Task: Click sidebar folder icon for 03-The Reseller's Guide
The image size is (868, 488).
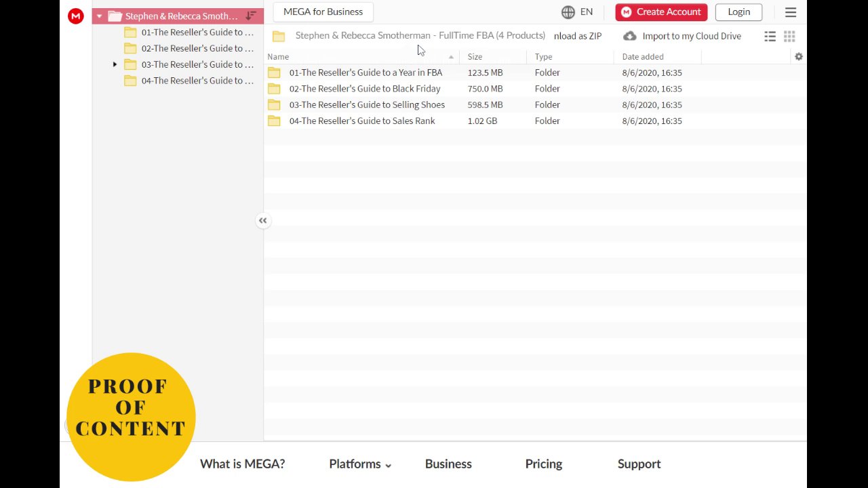Action: click(x=130, y=65)
